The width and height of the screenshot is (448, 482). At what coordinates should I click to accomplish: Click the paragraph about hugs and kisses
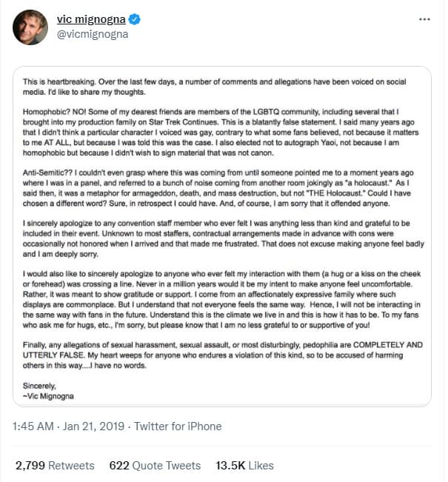point(221,299)
